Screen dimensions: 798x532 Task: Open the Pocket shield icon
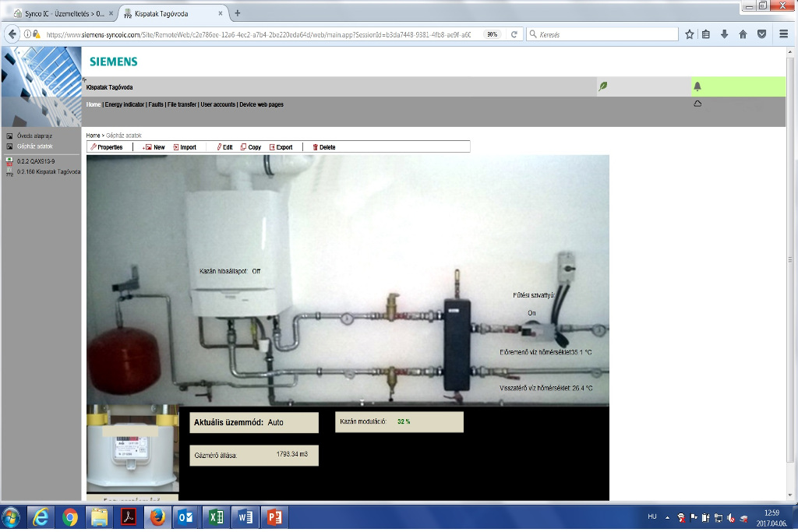coord(761,34)
